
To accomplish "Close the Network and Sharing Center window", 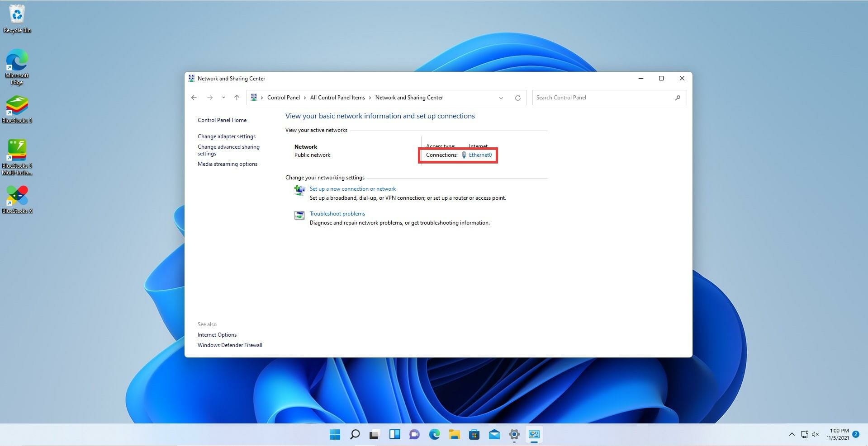I will 682,79.
